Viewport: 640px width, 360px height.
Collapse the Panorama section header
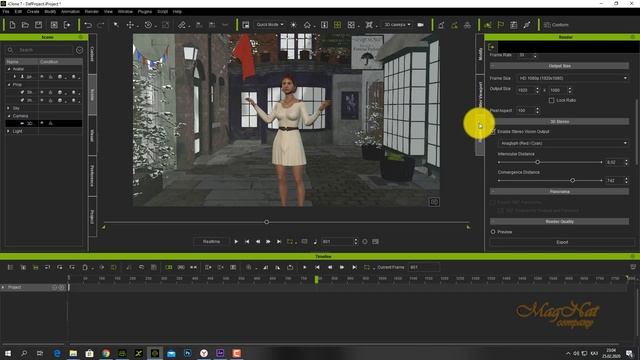[x=559, y=191]
